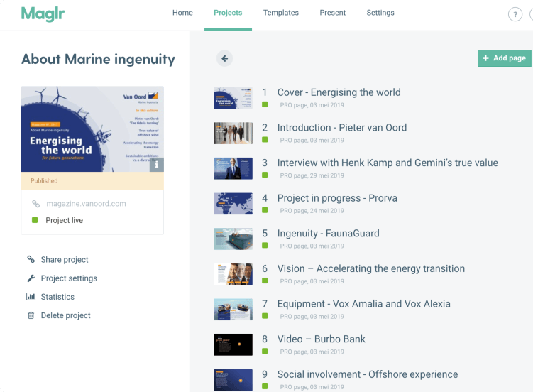
Task: Open thumbnail of Social involvement page
Action: point(233,380)
